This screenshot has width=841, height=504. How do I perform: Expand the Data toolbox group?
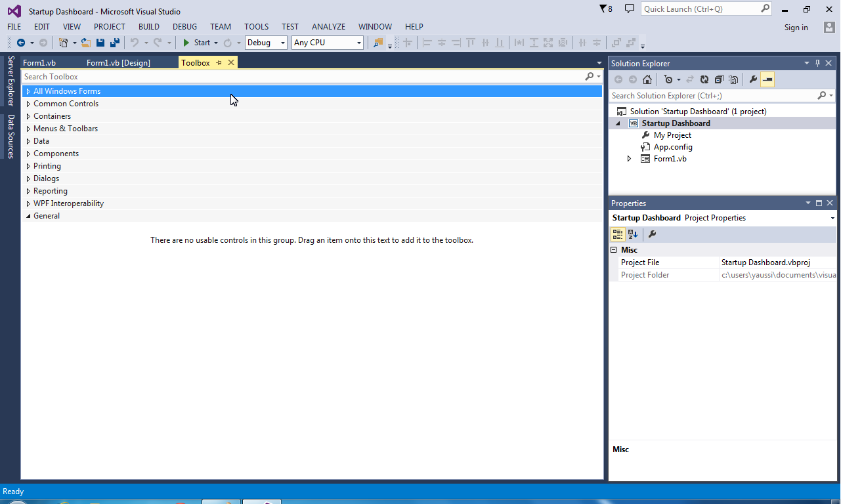(28, 141)
